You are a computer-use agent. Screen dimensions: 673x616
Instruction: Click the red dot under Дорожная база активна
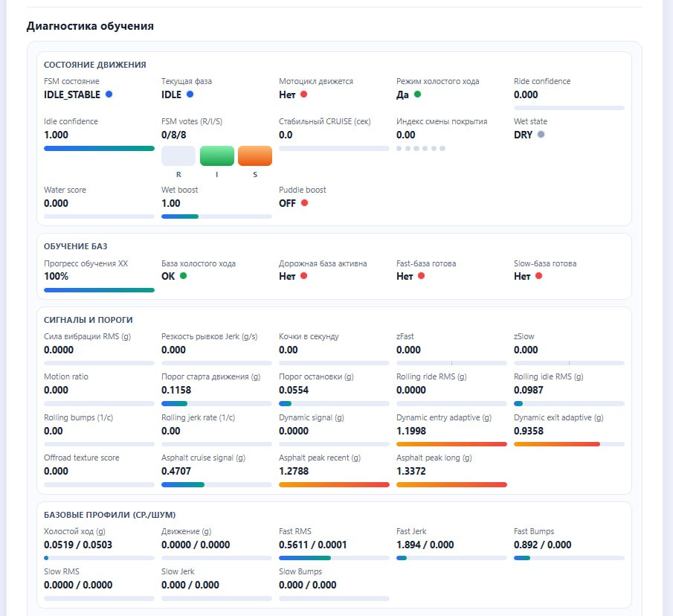(303, 276)
